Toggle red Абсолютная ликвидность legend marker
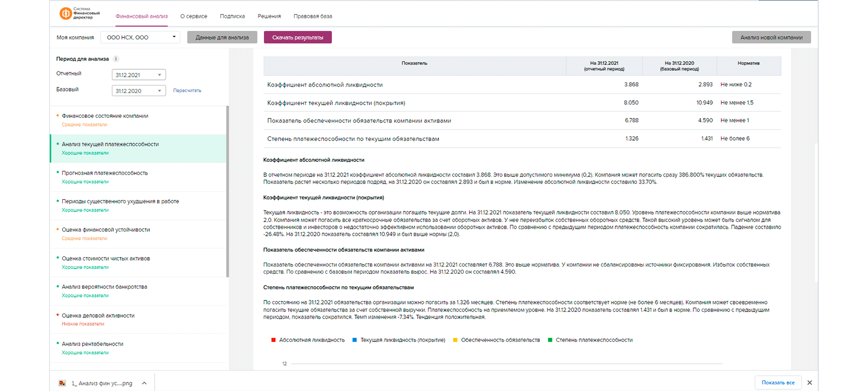Image resolution: width=868 pixels, height=391 pixels. click(273, 340)
